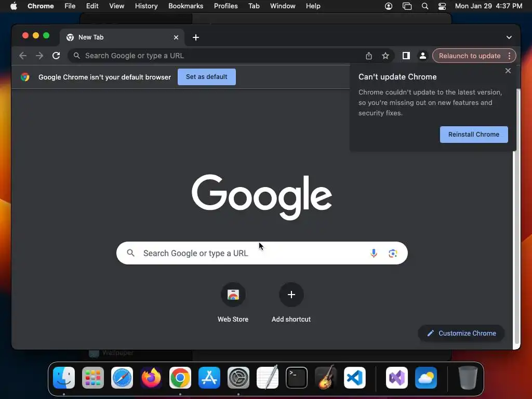
Task: Launch GarageBand from the Dock
Action: coord(326,378)
